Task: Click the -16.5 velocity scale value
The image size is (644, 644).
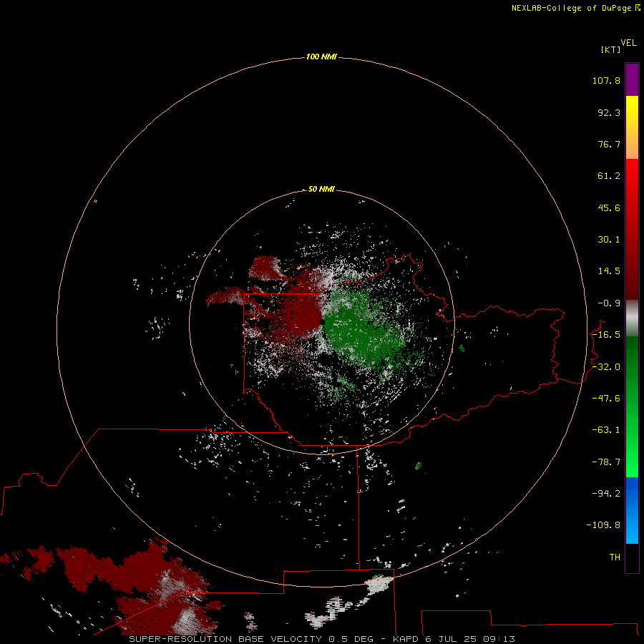Action: pos(606,335)
